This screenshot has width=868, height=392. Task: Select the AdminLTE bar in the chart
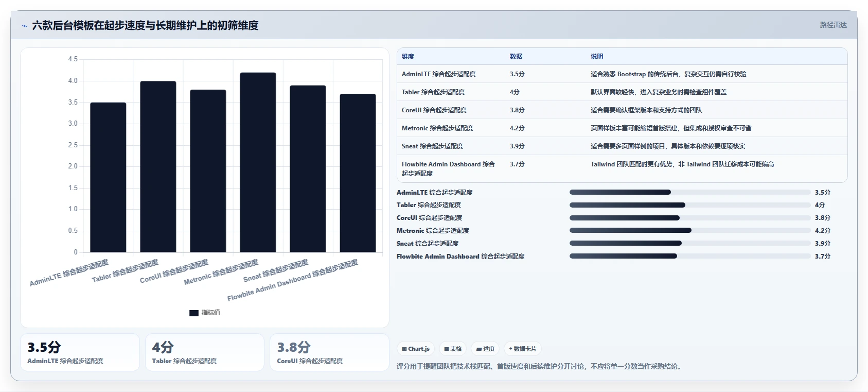click(108, 177)
